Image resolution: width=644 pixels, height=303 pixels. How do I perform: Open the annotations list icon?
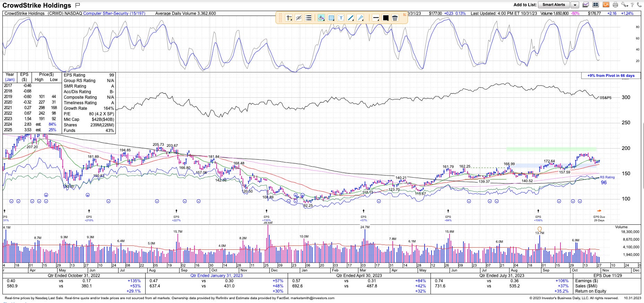pyautogui.click(x=308, y=18)
